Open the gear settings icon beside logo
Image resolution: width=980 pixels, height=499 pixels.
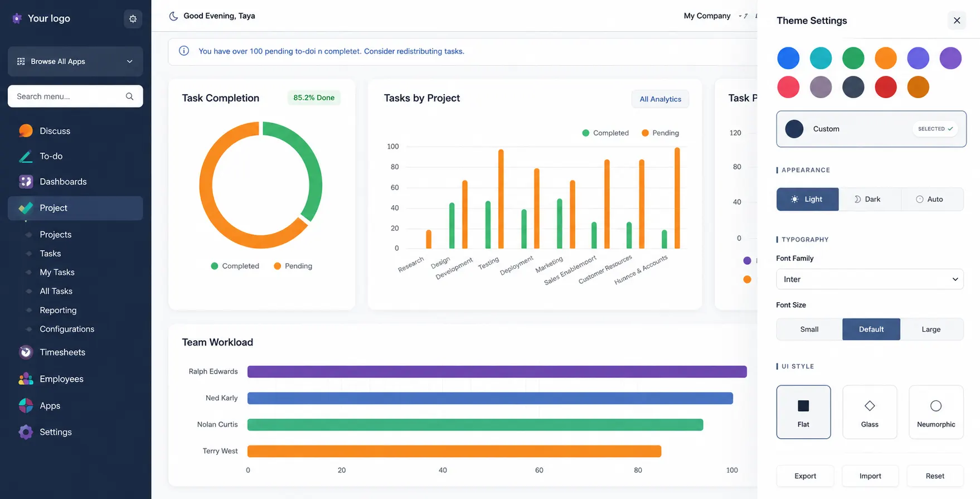(x=133, y=19)
